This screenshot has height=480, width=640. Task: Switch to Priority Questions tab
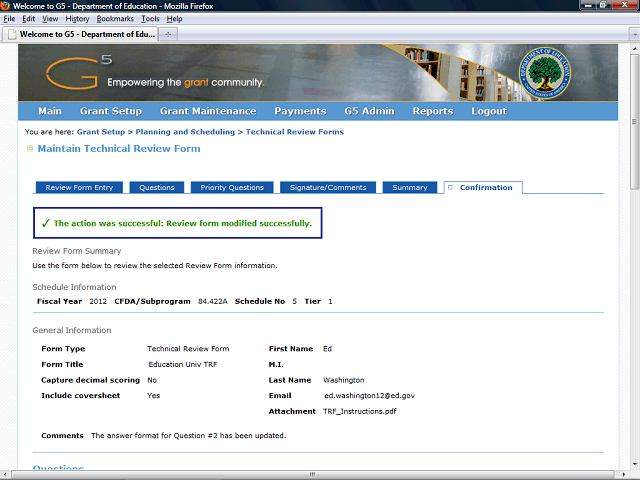232,187
